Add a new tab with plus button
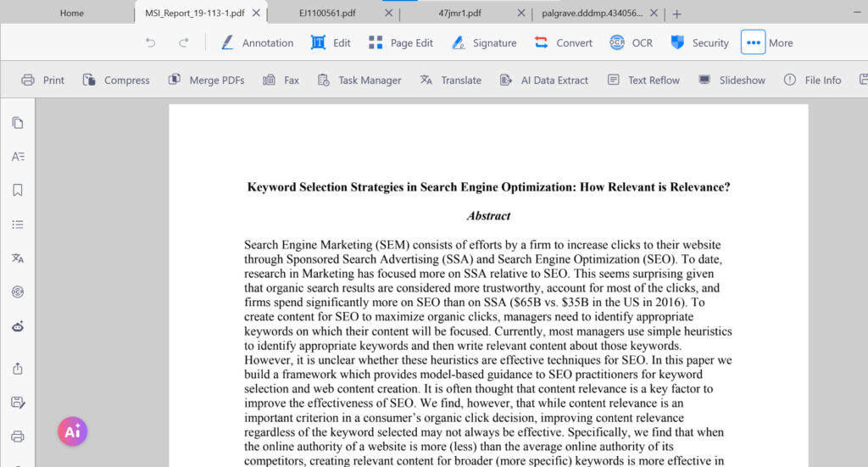The width and height of the screenshot is (868, 467). click(x=676, y=14)
